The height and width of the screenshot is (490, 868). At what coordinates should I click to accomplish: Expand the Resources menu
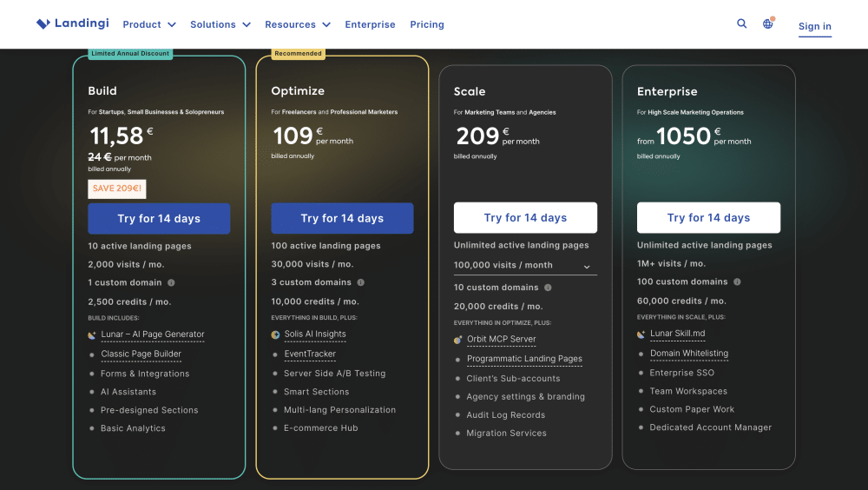(x=297, y=24)
